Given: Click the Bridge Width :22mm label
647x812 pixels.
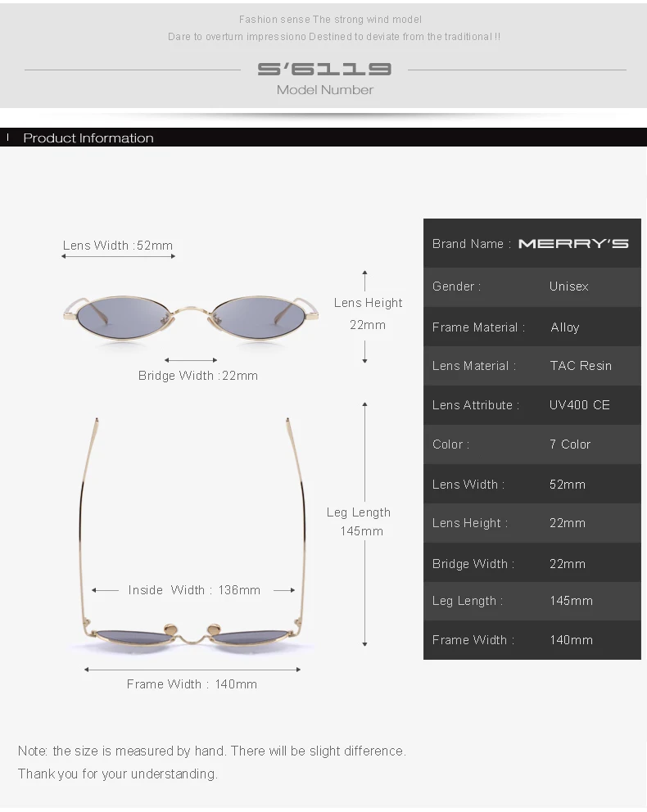Looking at the screenshot, I should tap(198, 376).
